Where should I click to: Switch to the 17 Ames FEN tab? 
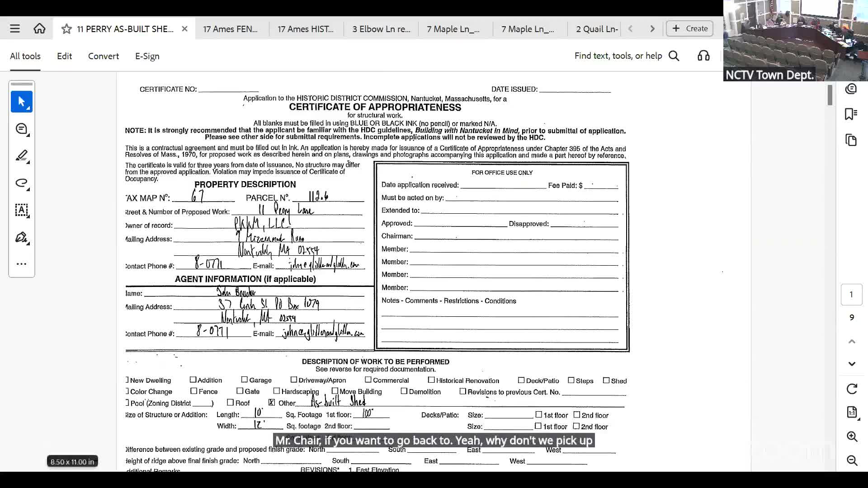pyautogui.click(x=231, y=29)
